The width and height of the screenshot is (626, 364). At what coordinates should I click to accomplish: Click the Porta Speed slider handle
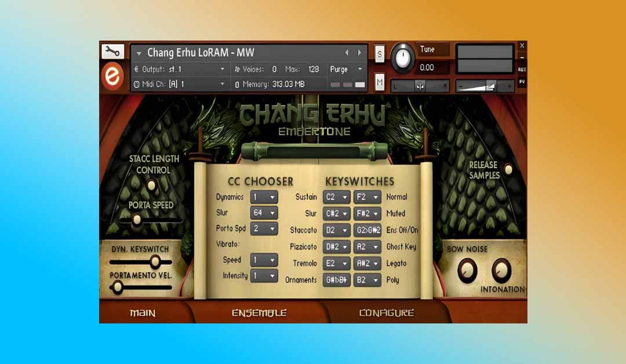click(x=137, y=220)
